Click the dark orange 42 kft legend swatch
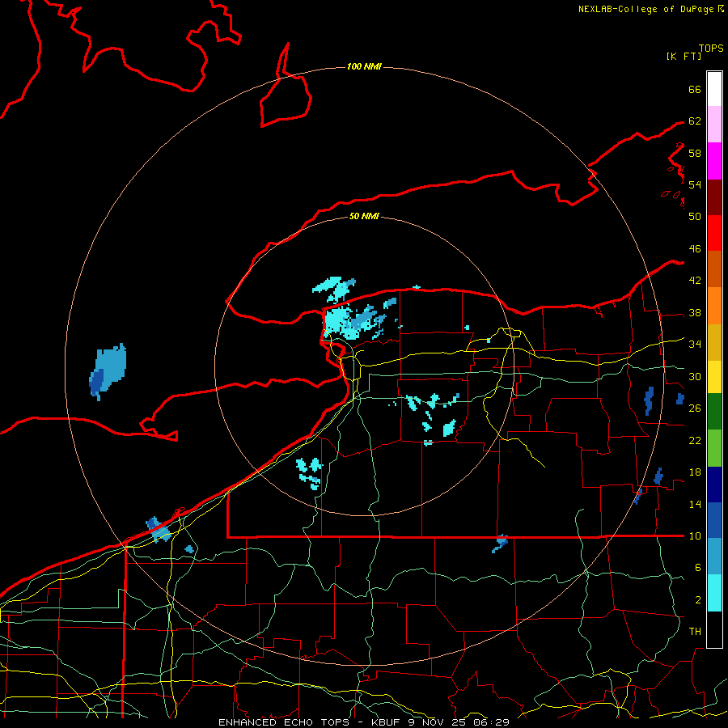728x728 pixels. pyautogui.click(x=714, y=269)
